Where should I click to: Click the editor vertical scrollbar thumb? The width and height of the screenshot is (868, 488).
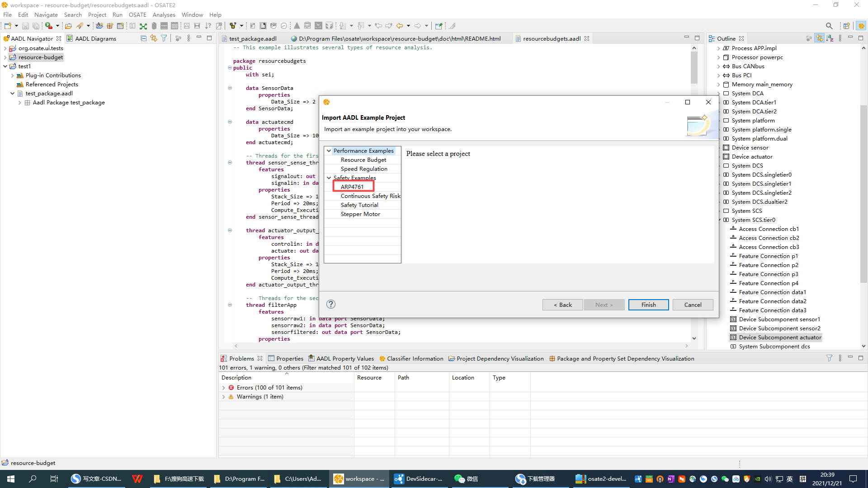click(x=694, y=68)
